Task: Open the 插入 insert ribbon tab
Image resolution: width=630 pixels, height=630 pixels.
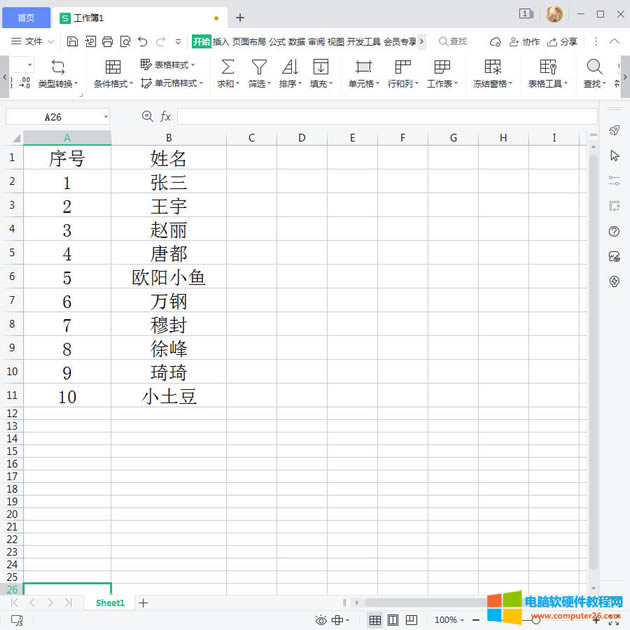Action: pyautogui.click(x=221, y=41)
